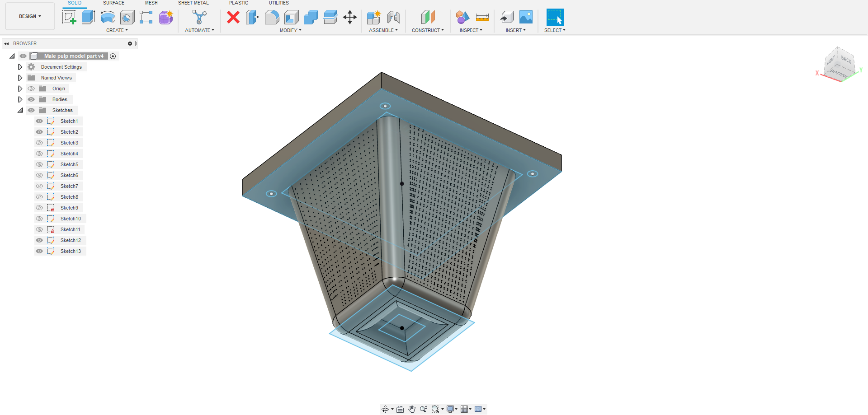
Task: Show Sketch3 using its eye icon
Action: pyautogui.click(x=39, y=143)
